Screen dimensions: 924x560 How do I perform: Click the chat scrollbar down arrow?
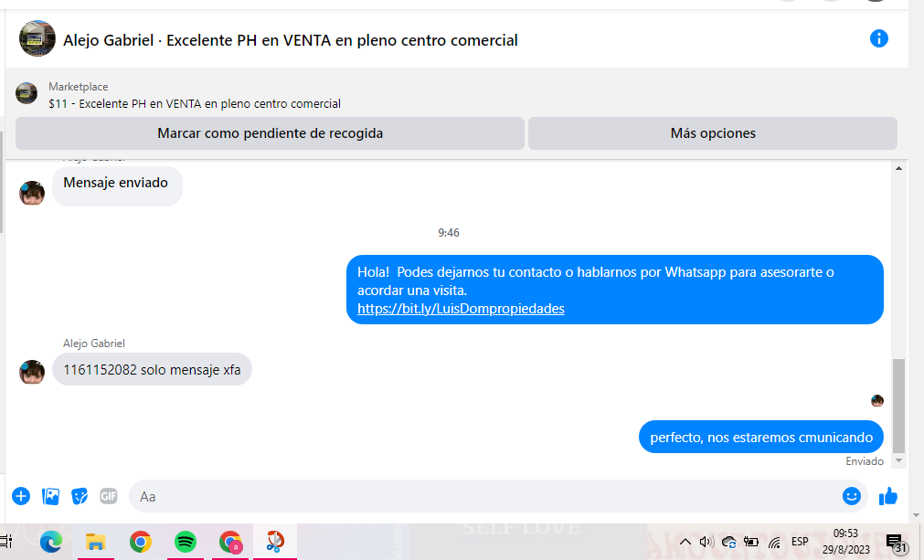coord(898,461)
